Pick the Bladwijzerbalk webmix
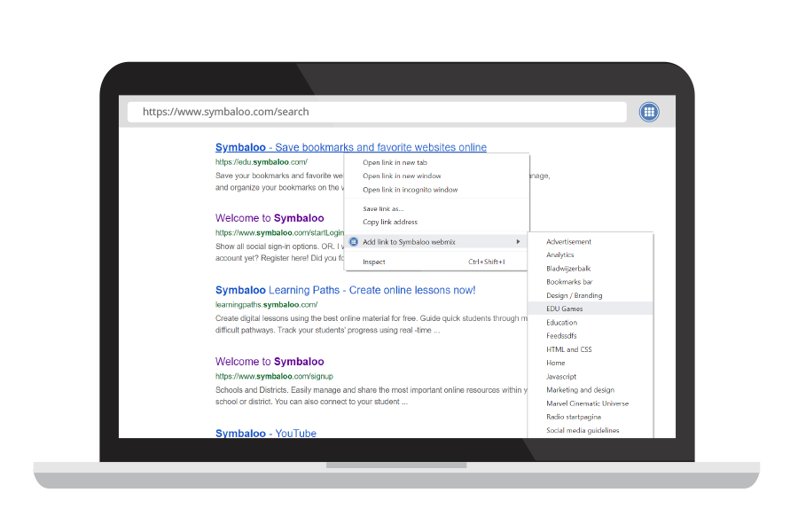The image size is (798, 532). 568,269
